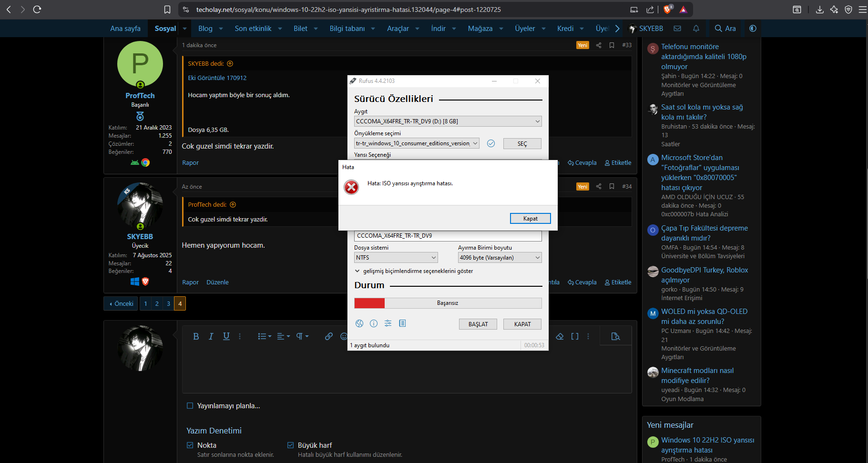Image resolution: width=868 pixels, height=463 pixels.
Task: Click the Rufus checksum checkmark icon
Action: [491, 143]
